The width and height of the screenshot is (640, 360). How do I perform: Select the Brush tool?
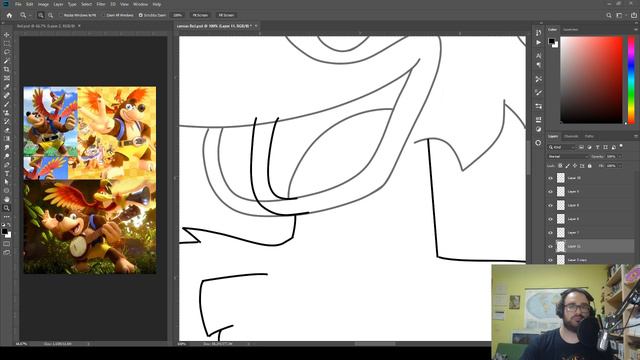click(7, 104)
